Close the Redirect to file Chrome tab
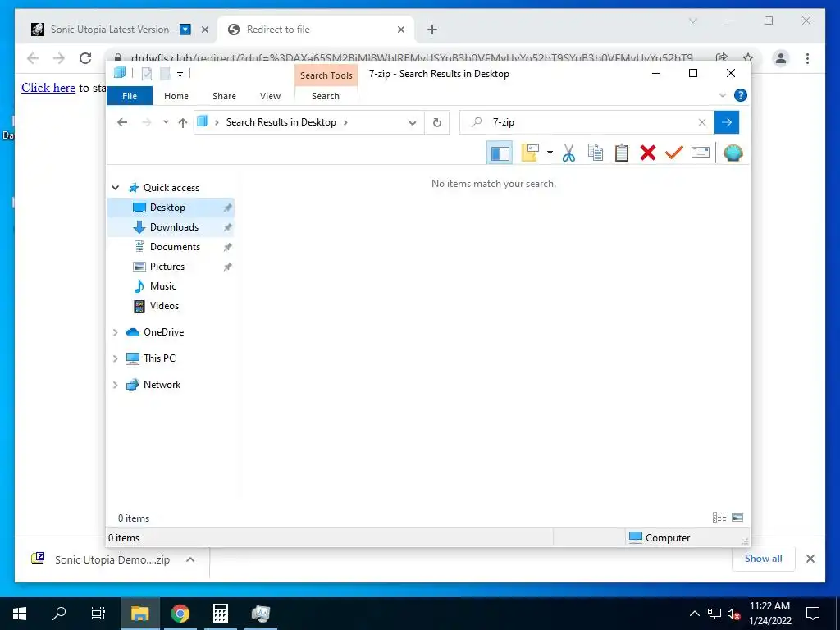The image size is (840, 630). click(x=400, y=30)
